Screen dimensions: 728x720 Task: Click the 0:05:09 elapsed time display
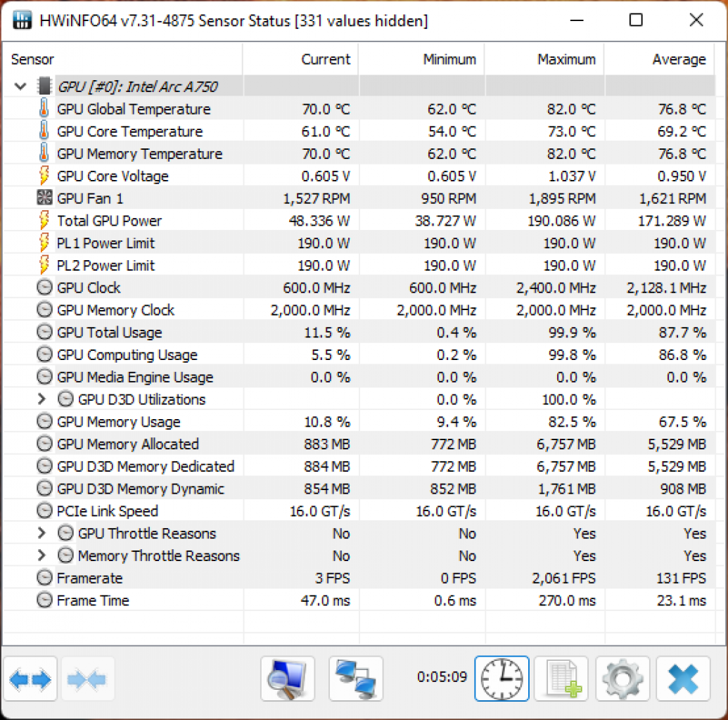(x=442, y=676)
